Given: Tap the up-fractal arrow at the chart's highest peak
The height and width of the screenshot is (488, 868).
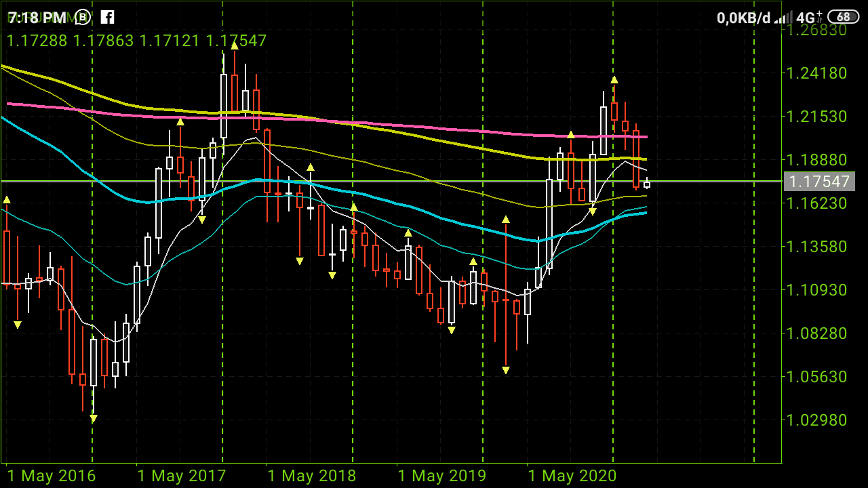Looking at the screenshot, I should click(x=235, y=45).
